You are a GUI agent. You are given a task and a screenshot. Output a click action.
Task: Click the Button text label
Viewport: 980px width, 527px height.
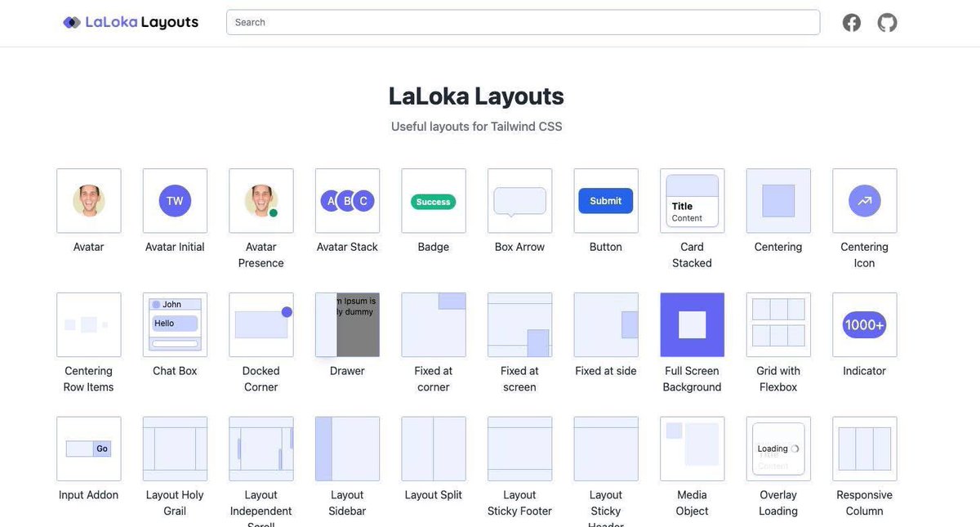606,247
